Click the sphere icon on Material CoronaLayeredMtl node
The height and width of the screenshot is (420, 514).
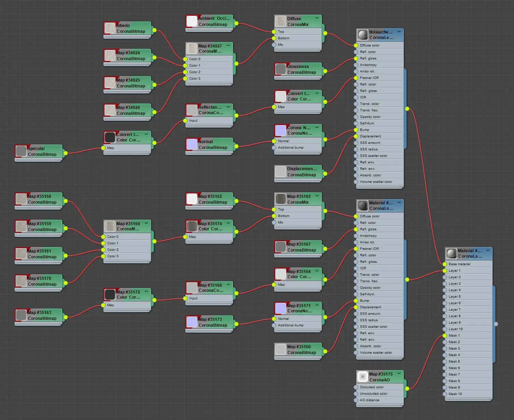tap(452, 253)
